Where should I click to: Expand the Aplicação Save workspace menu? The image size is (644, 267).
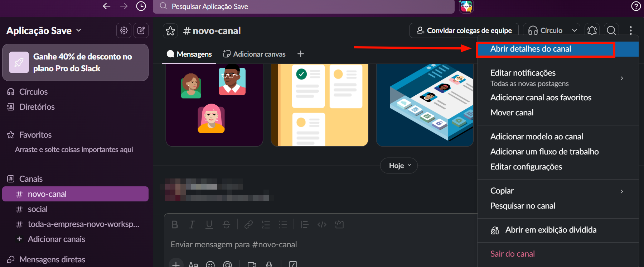click(44, 31)
